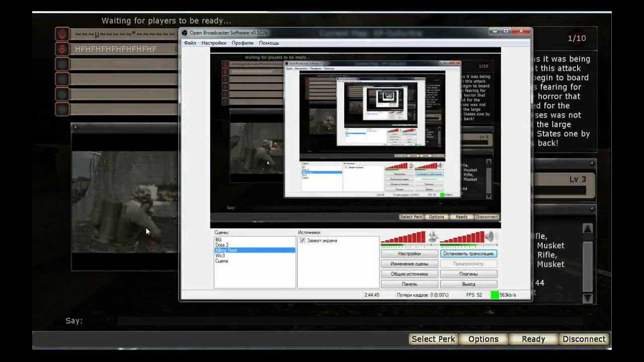Click the green bitrate status indicator
Viewport: 644px width, 362px height.
[x=495, y=295]
